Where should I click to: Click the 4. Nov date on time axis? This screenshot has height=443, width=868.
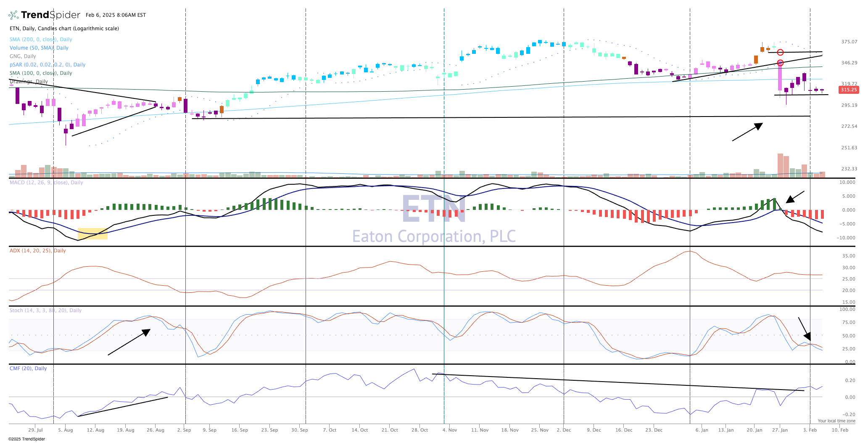(450, 430)
